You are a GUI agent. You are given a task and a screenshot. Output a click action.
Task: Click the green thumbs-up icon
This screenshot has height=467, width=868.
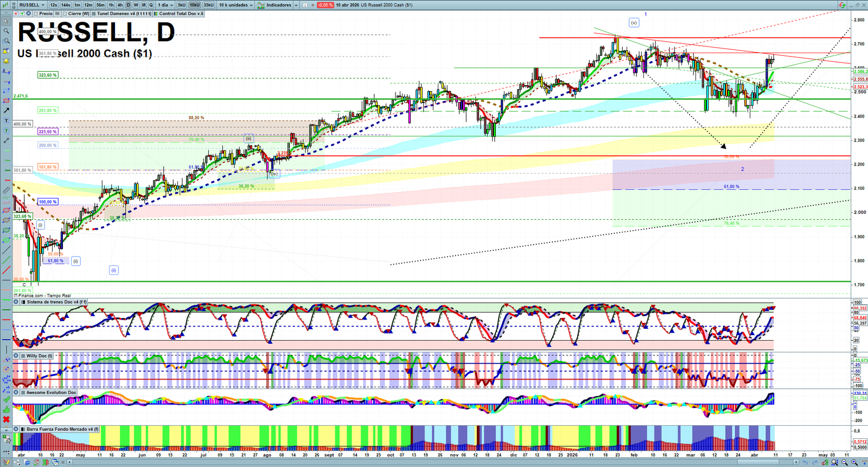tap(6, 409)
